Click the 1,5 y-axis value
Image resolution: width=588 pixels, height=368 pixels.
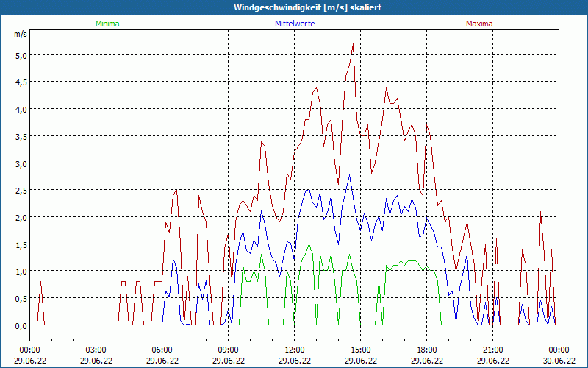pos(21,245)
